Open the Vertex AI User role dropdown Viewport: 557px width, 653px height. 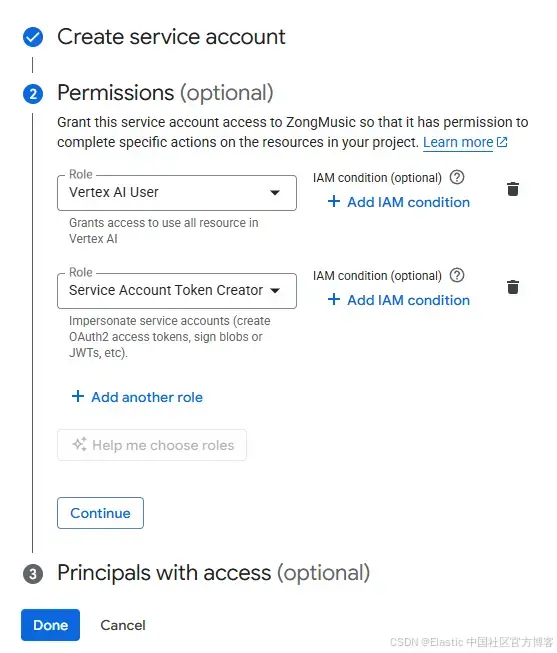[177, 193]
